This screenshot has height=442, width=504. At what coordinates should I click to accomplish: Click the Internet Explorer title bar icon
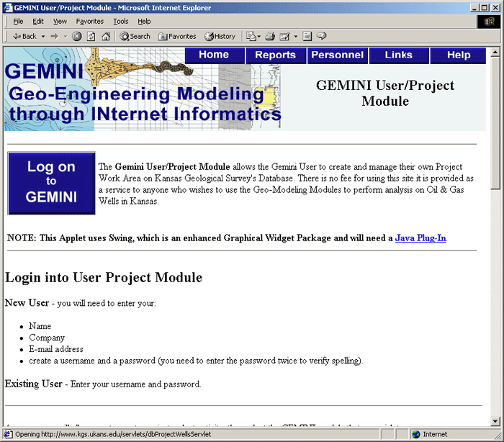[8, 7]
